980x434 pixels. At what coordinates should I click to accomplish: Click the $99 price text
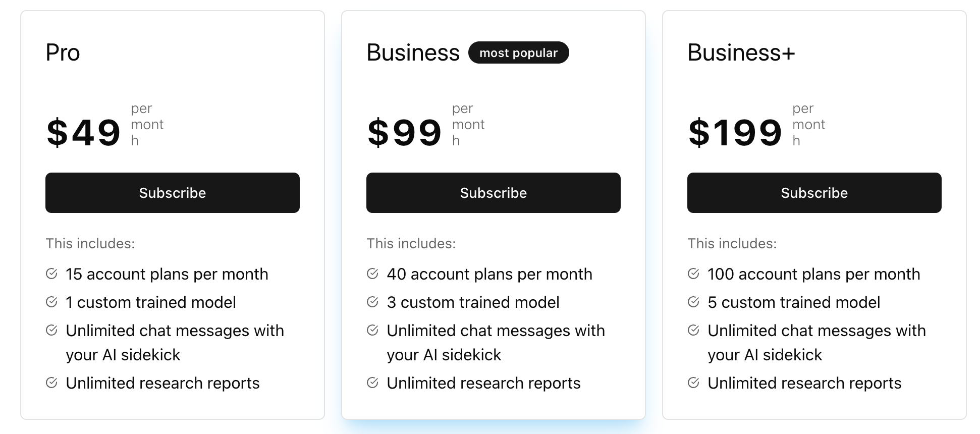pyautogui.click(x=405, y=133)
